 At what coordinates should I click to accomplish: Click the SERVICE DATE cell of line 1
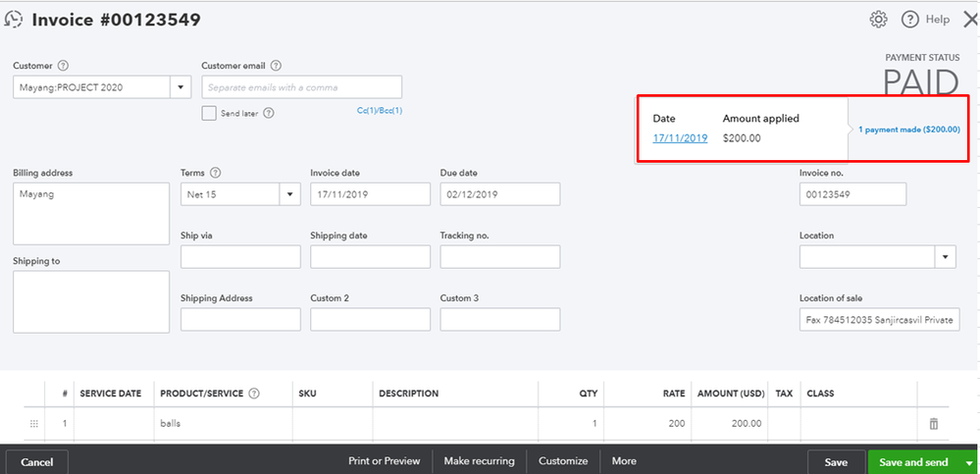tap(114, 423)
